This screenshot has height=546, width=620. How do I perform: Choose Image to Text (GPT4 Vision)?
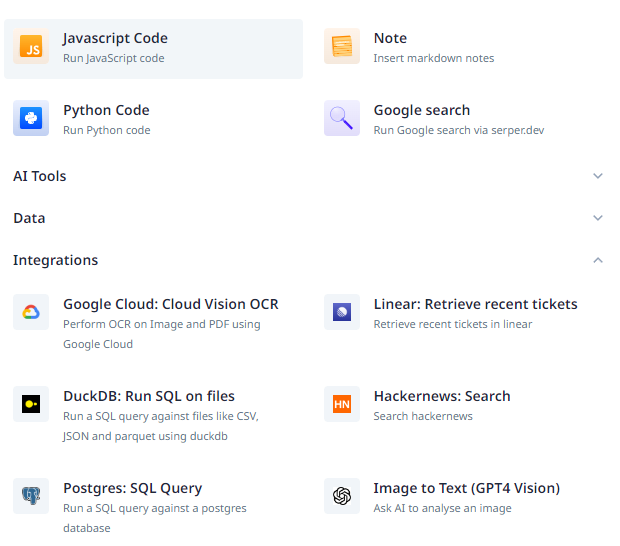pyautogui.click(x=464, y=498)
